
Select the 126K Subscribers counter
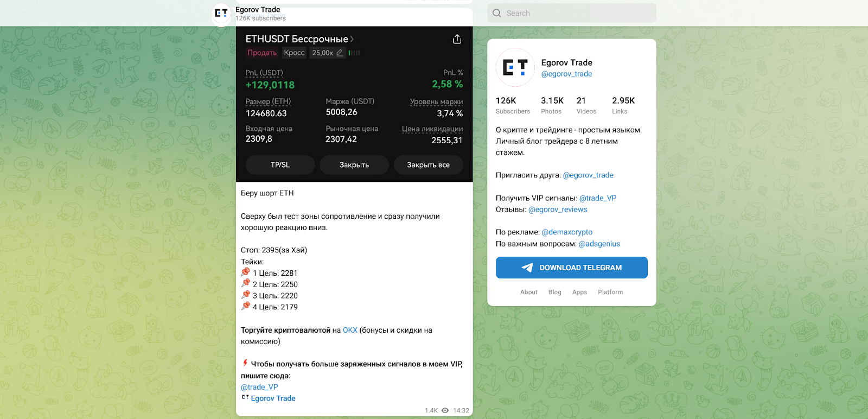click(x=513, y=105)
